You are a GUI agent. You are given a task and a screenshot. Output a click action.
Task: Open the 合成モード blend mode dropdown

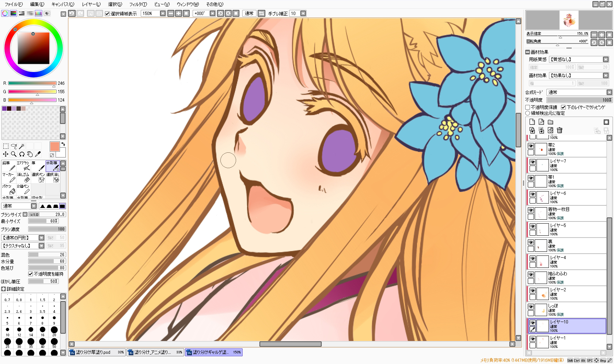(609, 92)
